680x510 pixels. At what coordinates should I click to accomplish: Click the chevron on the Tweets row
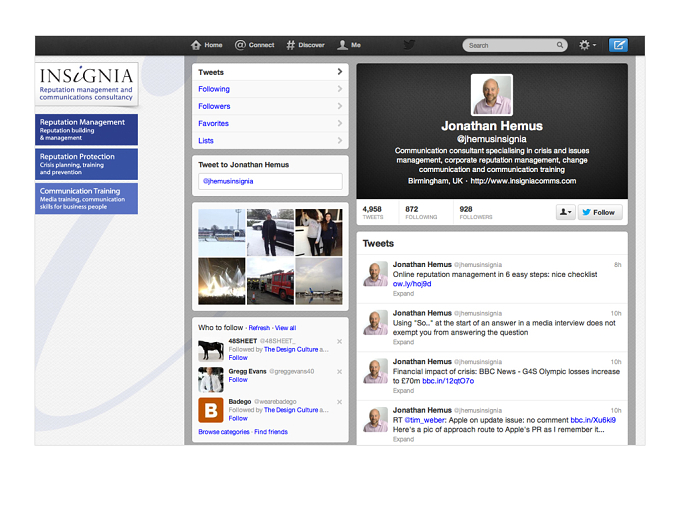tap(340, 72)
